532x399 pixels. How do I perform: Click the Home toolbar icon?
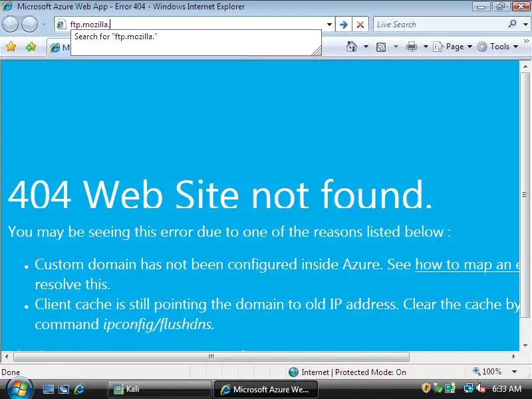pos(352,47)
